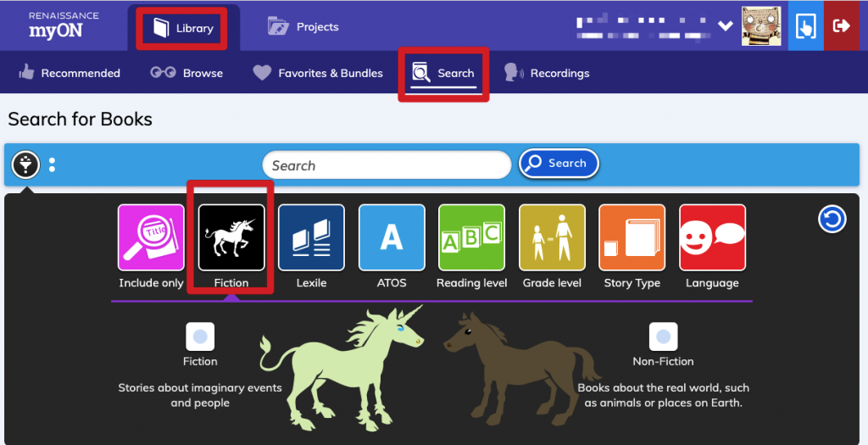The width and height of the screenshot is (868, 445).
Task: Select the Grade level filter tile
Action: 552,237
